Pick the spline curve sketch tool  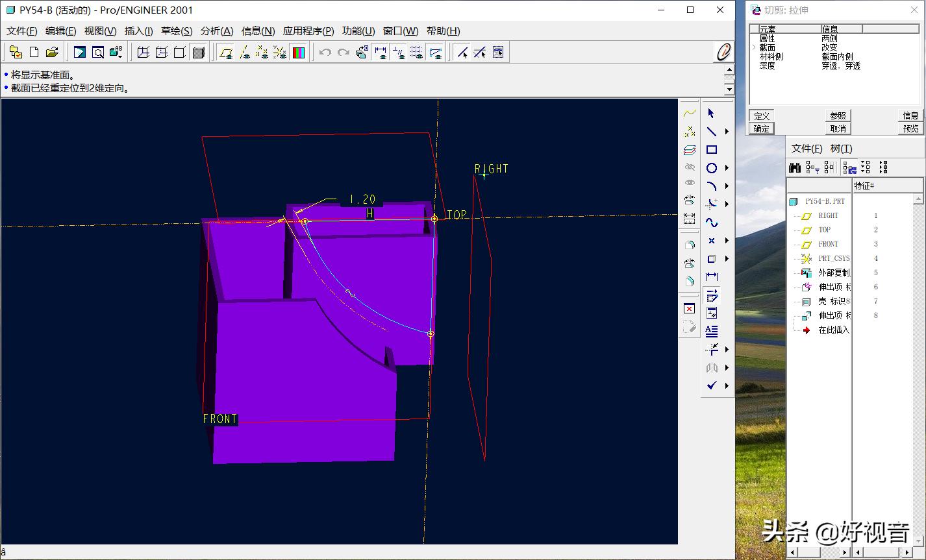click(712, 223)
